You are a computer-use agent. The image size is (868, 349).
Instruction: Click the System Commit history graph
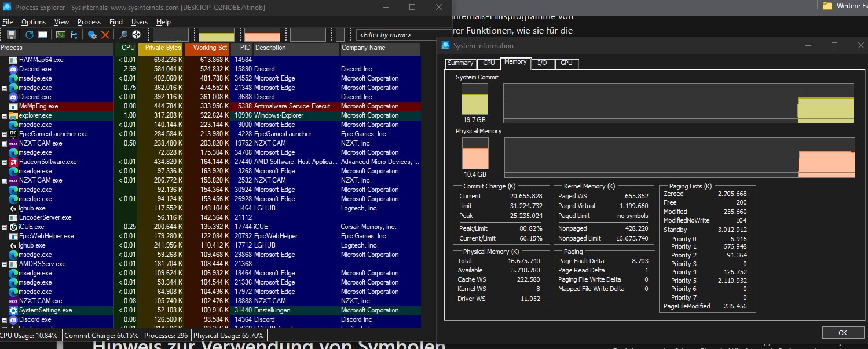[x=679, y=103]
